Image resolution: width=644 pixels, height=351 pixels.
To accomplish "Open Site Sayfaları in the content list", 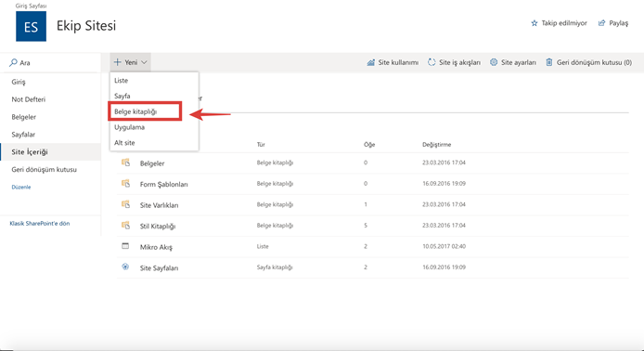I will (x=159, y=268).
